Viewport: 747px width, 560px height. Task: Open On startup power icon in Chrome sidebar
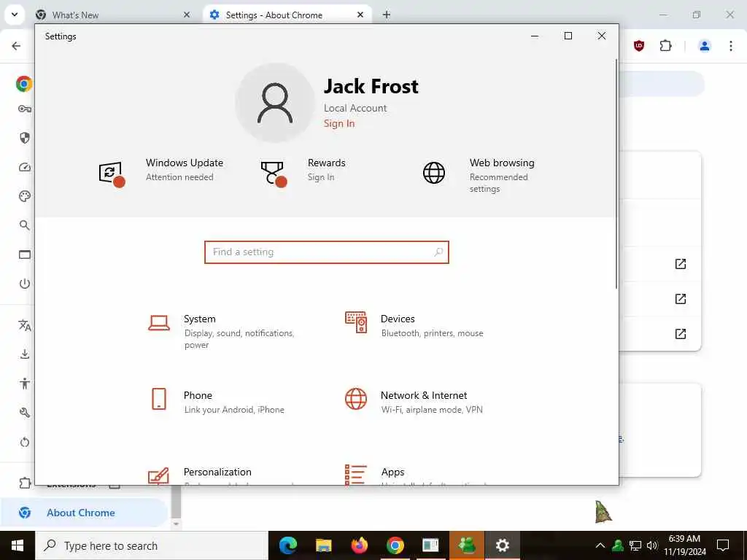click(x=25, y=284)
